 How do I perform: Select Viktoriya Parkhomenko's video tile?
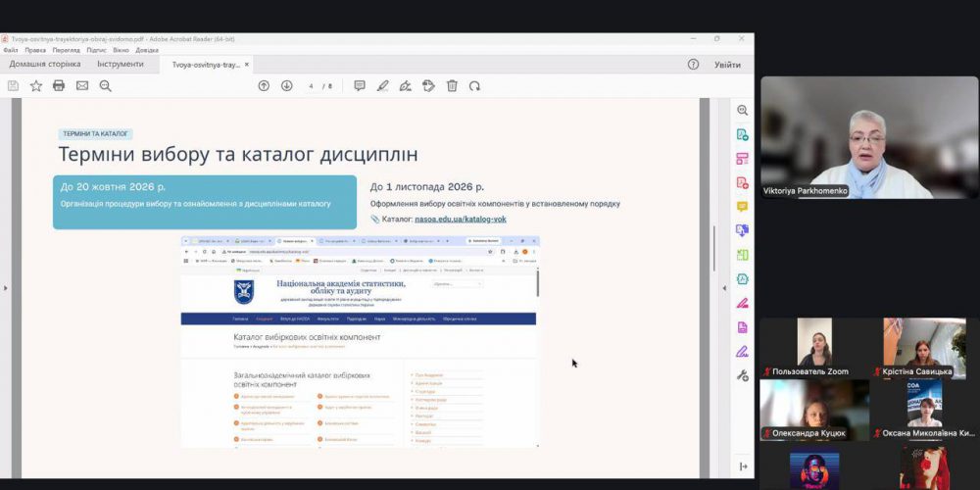pos(868,137)
